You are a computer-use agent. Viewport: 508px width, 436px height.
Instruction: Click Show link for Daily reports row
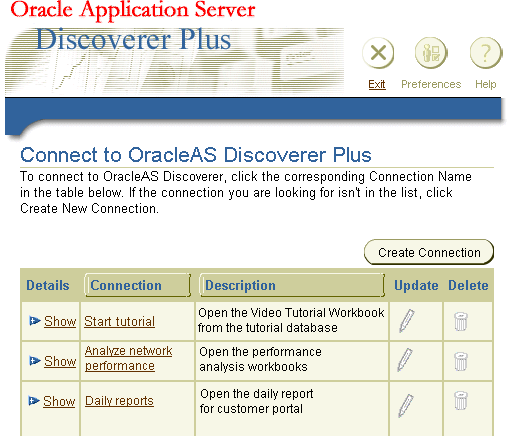[59, 401]
